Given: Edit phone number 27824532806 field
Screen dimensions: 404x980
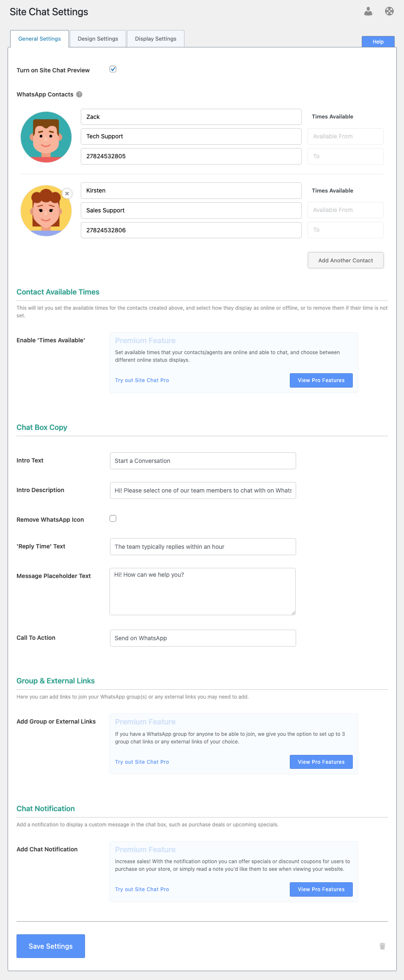Looking at the screenshot, I should point(191,230).
